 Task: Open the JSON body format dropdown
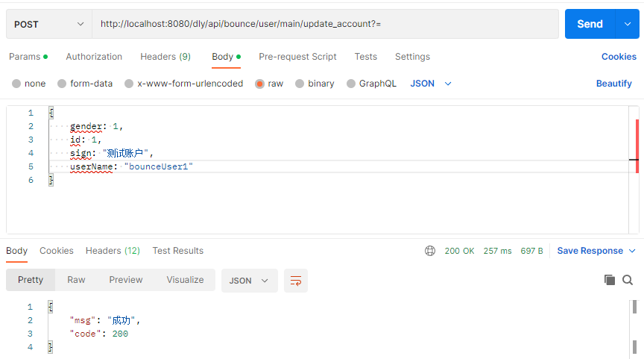coord(431,84)
